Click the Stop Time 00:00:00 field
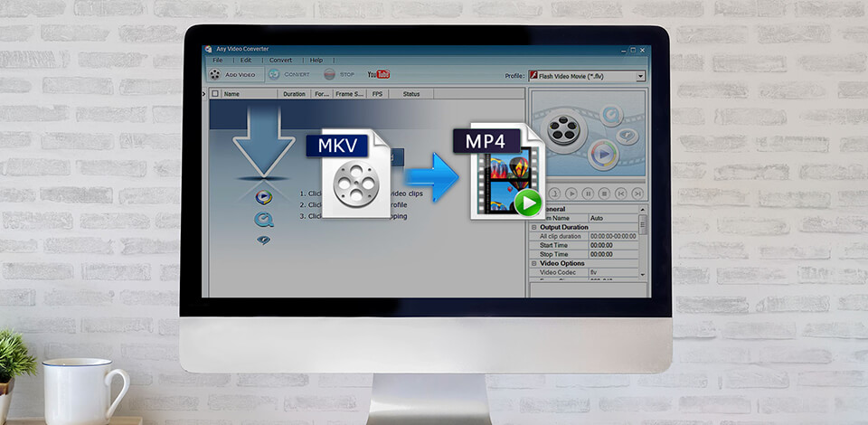The image size is (868, 425). tap(613, 254)
